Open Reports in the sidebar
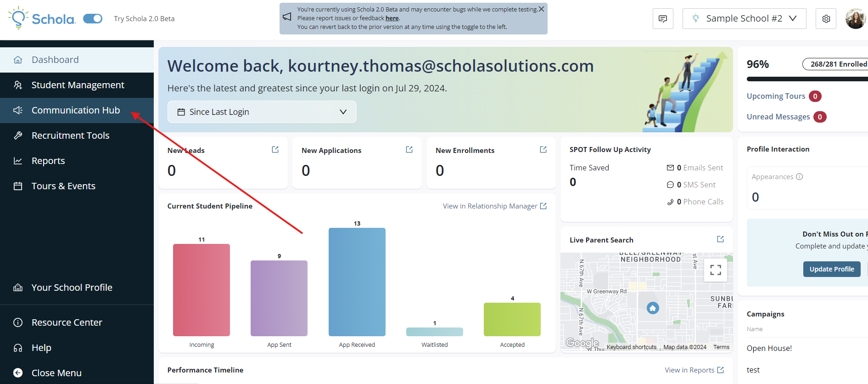This screenshot has width=868, height=384. (x=77, y=161)
